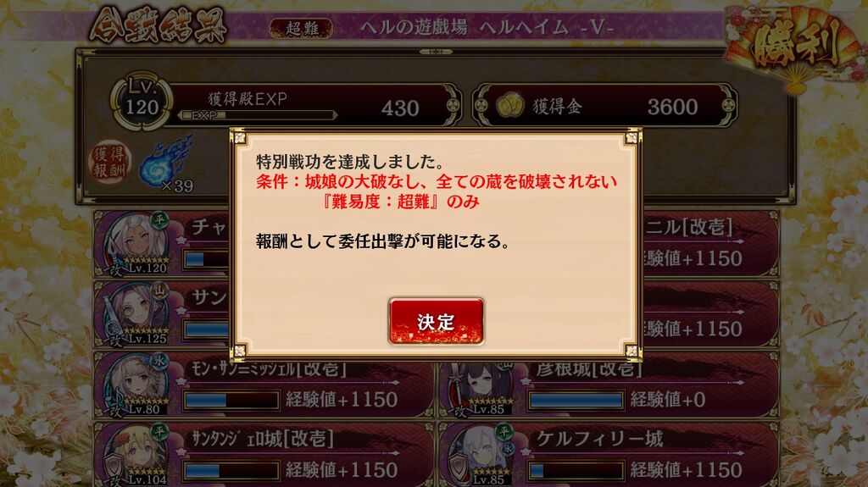Click the red condition text in dialog
Screen dimensions: 868x487
437,191
